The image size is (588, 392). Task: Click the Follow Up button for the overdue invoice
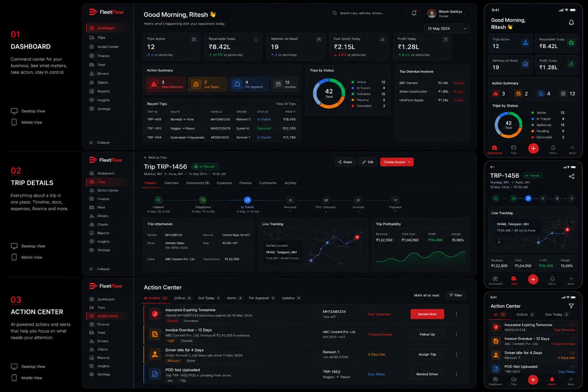[427, 335]
